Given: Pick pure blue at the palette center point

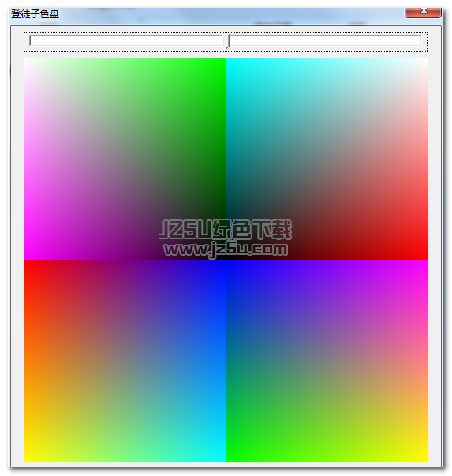Looking at the screenshot, I should tap(226, 263).
